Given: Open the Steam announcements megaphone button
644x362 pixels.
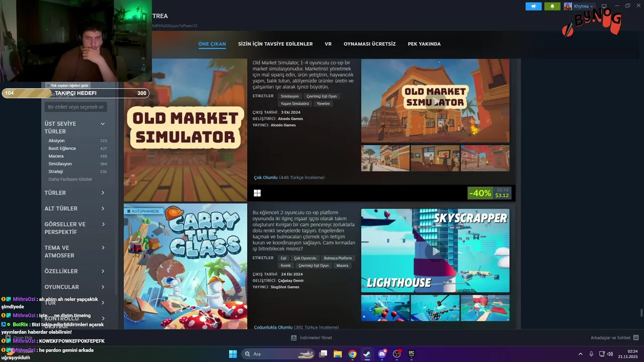Looking at the screenshot, I should click(533, 6).
